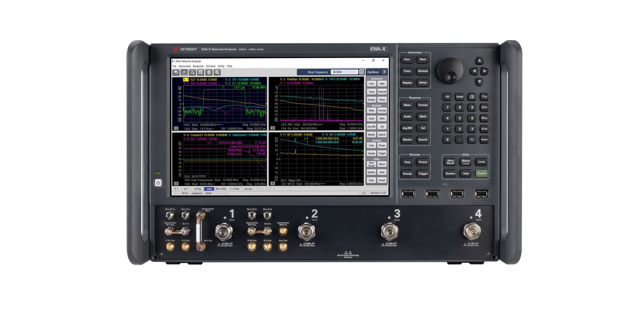Click the hardware down arrow key
The height and width of the screenshot is (322, 644).
click(x=479, y=82)
